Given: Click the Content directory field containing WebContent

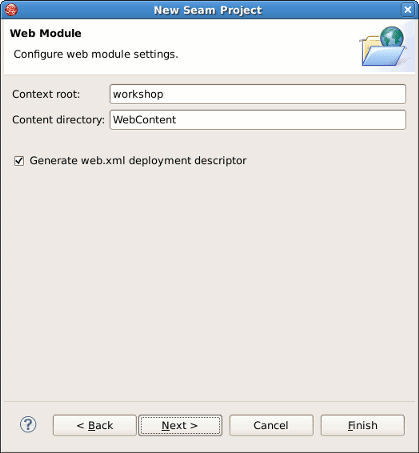Looking at the screenshot, I should pos(258,120).
